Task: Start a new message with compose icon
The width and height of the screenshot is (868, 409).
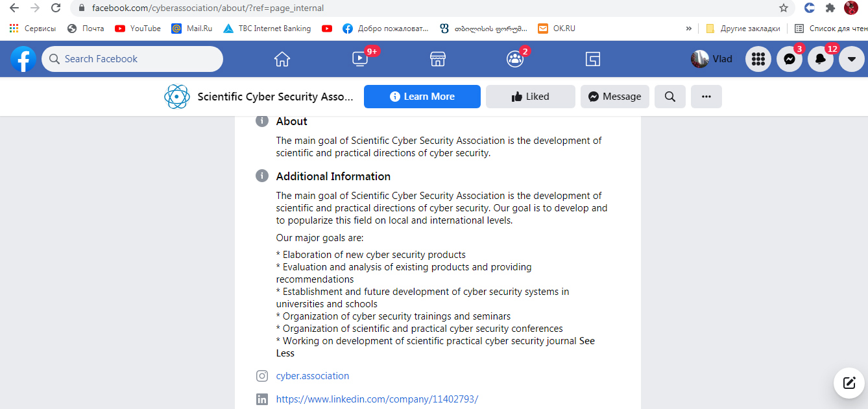Action: (x=849, y=382)
